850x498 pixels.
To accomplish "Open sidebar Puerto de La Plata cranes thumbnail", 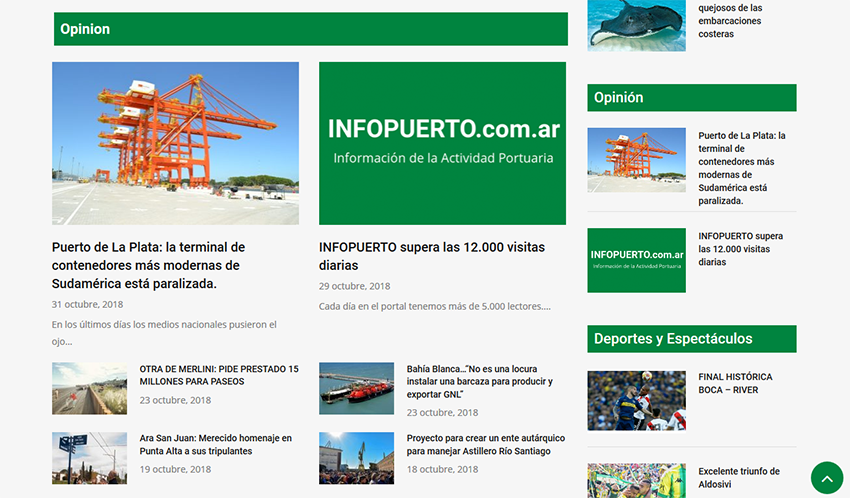I will tap(636, 160).
